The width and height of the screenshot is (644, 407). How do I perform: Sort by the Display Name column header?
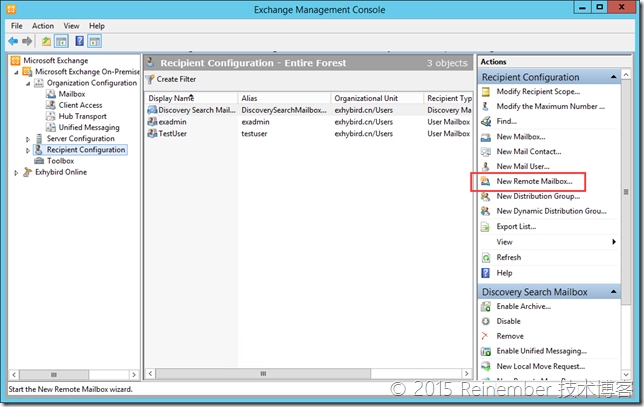191,98
